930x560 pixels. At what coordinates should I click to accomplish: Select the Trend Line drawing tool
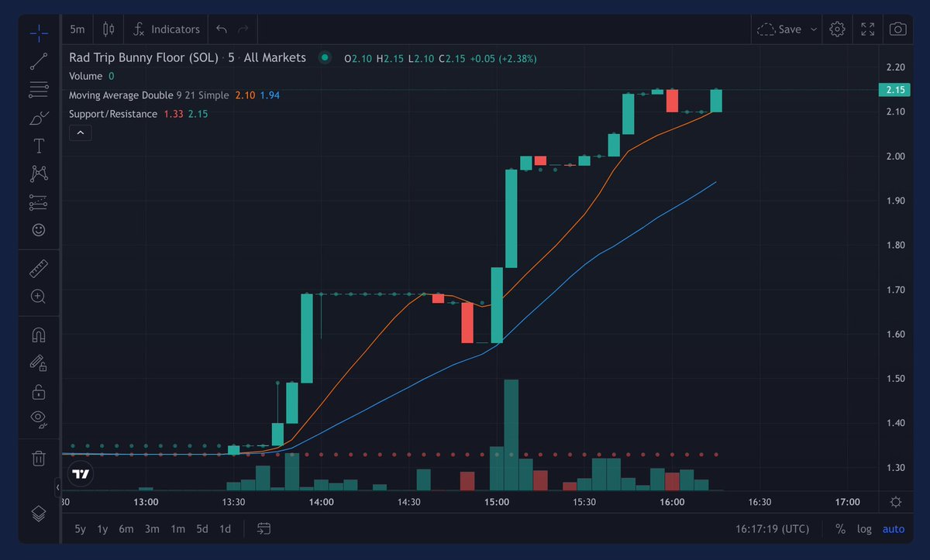tap(39, 61)
